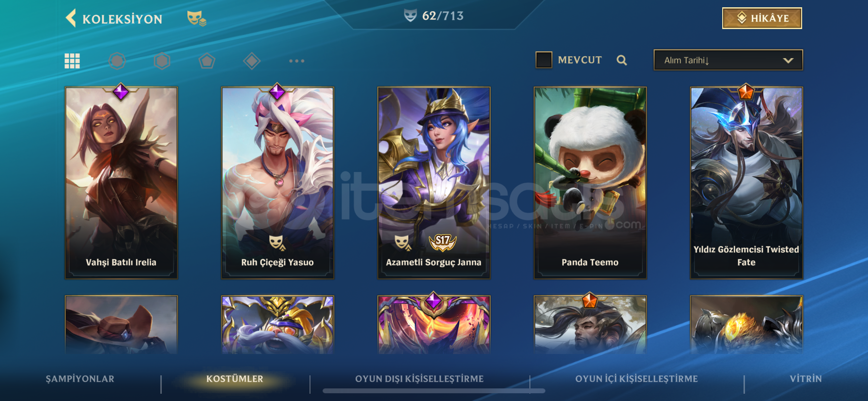Select the grid all-skins filter icon
This screenshot has width=868, height=401.
click(x=72, y=61)
